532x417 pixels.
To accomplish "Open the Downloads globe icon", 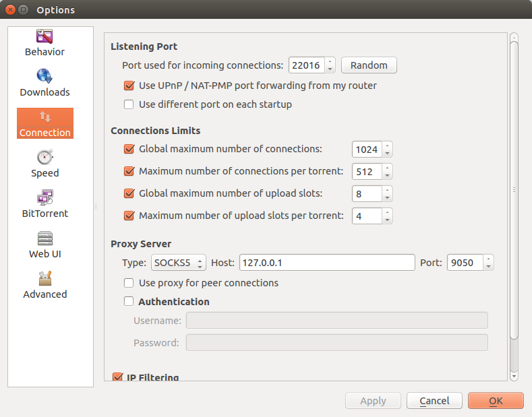I will pyautogui.click(x=45, y=76).
